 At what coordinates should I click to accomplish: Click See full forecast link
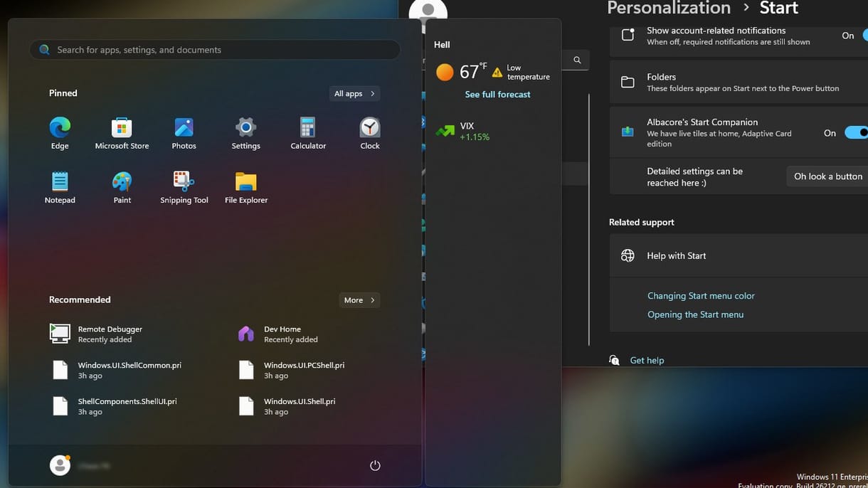497,95
